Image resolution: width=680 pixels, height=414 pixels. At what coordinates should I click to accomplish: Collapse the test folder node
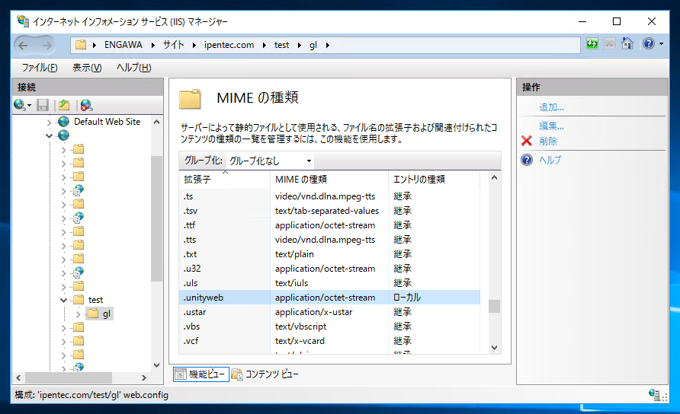63,300
